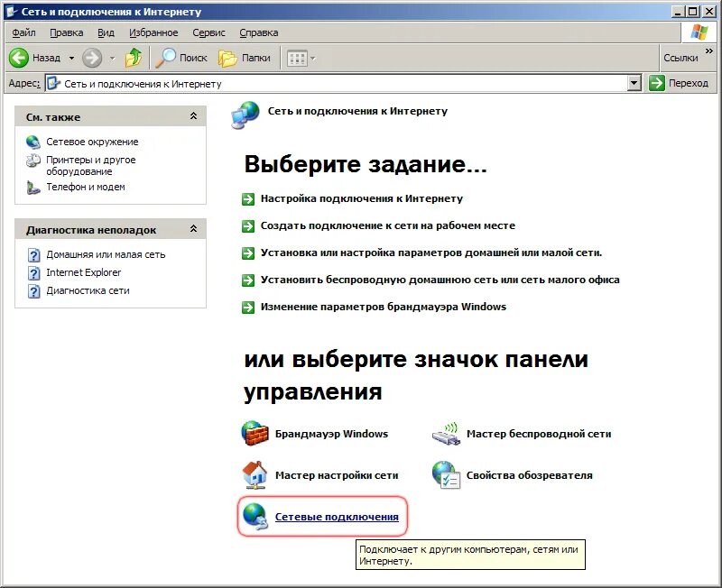Viewport: 722px width, 588px height.
Task: Expand the Ссылки toolbar chevron
Action: 709,51
